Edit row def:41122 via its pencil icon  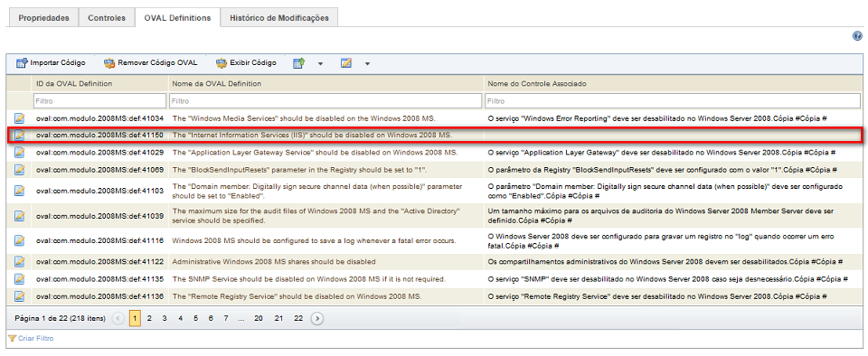pyautogui.click(x=20, y=261)
